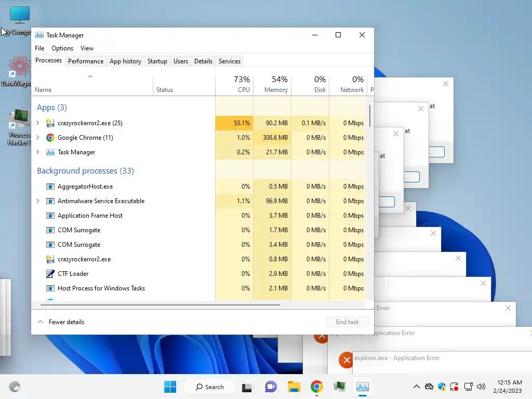Click the Google Chrome process icon
Image resolution: width=532 pixels, height=399 pixels.
(x=50, y=137)
